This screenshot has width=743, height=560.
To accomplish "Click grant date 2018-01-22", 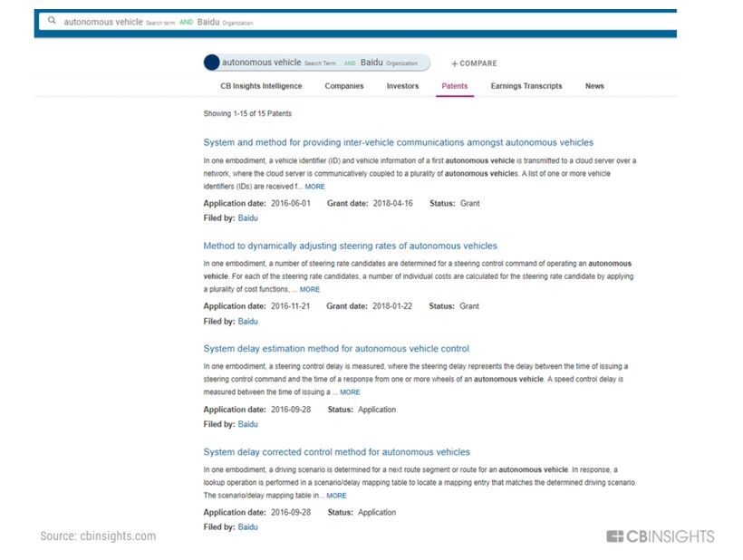I will [391, 306].
